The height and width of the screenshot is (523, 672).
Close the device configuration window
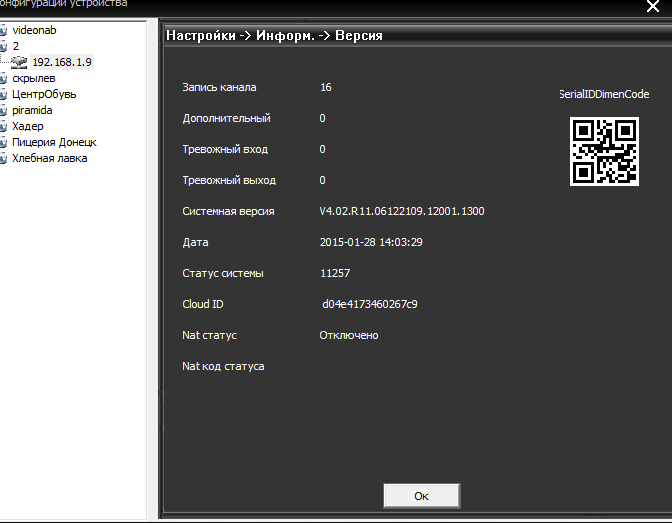click(652, 6)
